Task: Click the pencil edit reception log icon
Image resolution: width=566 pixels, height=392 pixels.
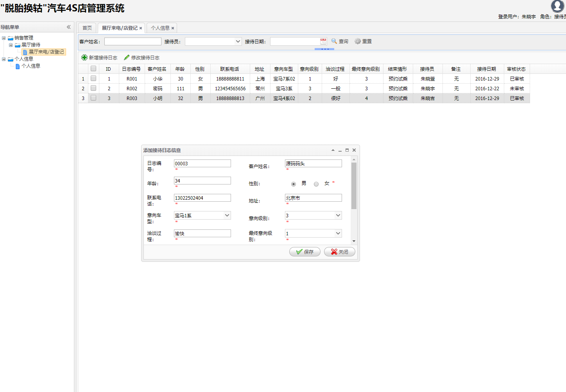Action: (127, 57)
